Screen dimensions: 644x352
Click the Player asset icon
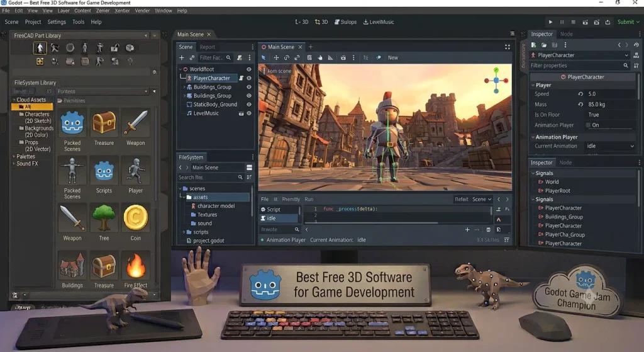[x=136, y=171]
